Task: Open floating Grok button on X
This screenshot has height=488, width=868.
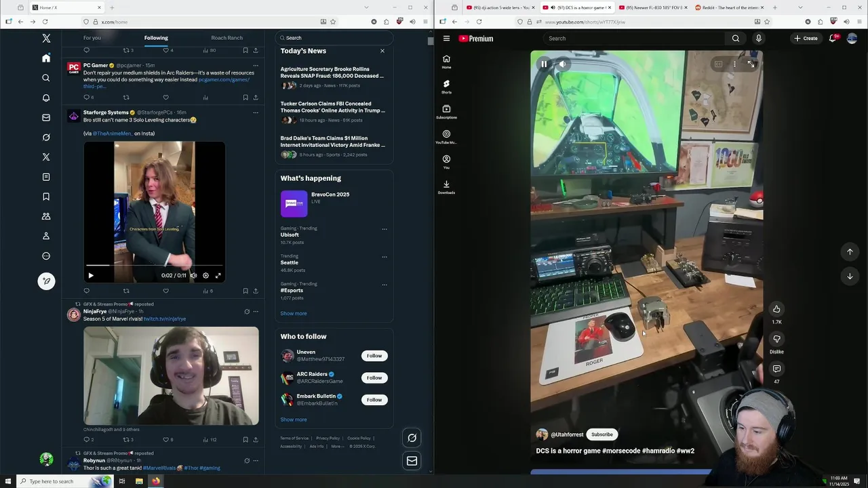Action: pyautogui.click(x=412, y=438)
